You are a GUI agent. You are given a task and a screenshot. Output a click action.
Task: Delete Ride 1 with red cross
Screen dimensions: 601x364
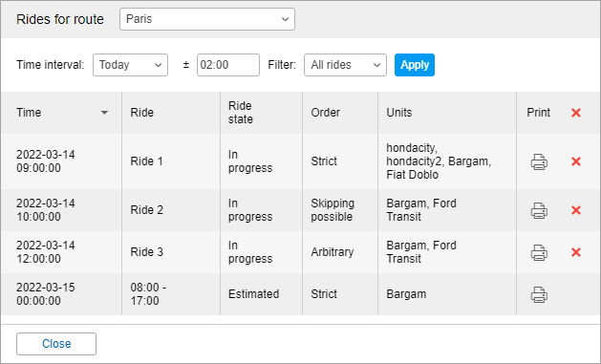tap(576, 161)
